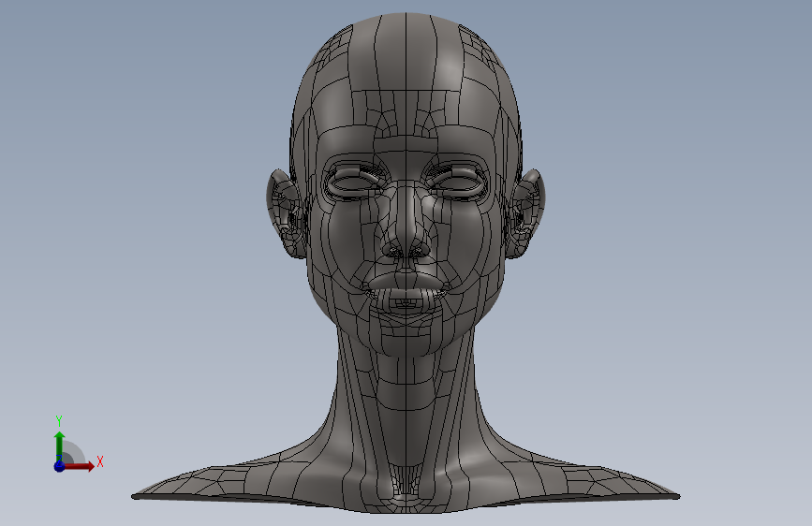The height and width of the screenshot is (526, 812).
Task: Click the green Y axis arrow of triad
Action: (x=59, y=447)
